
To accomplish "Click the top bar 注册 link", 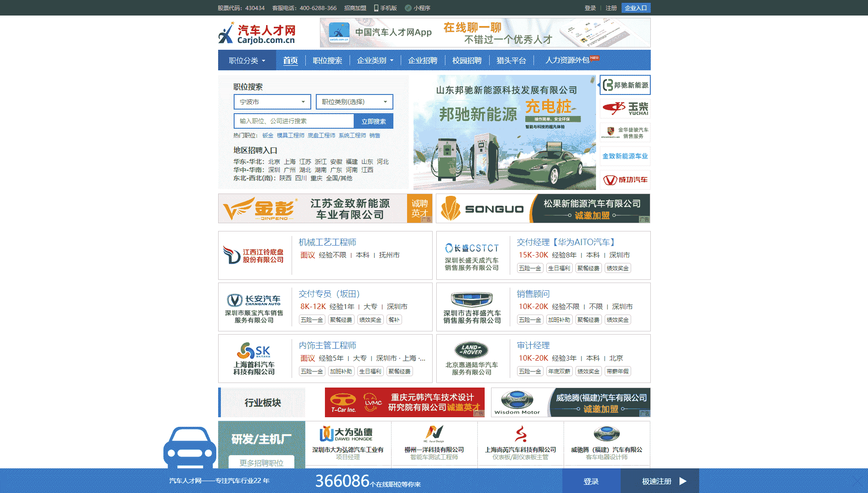I will click(611, 8).
